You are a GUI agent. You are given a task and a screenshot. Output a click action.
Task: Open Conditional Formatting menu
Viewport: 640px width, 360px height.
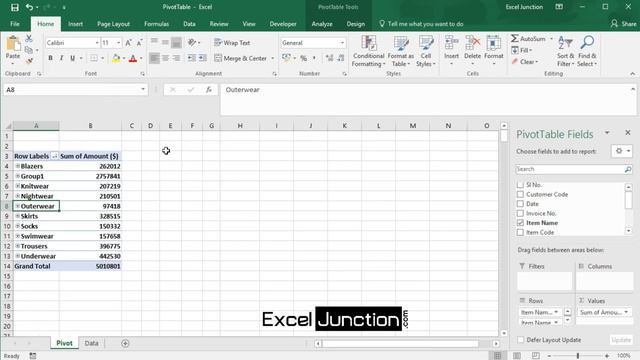click(368, 51)
